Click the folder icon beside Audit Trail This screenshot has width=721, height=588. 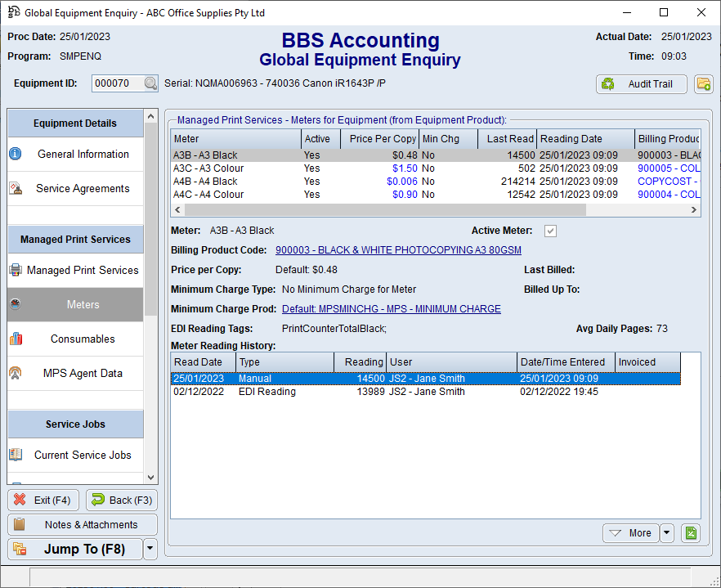(703, 83)
